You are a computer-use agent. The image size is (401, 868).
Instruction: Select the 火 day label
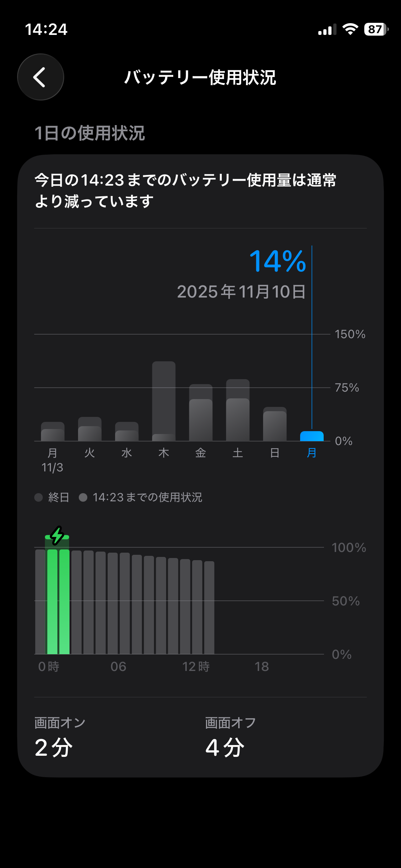tap(89, 453)
